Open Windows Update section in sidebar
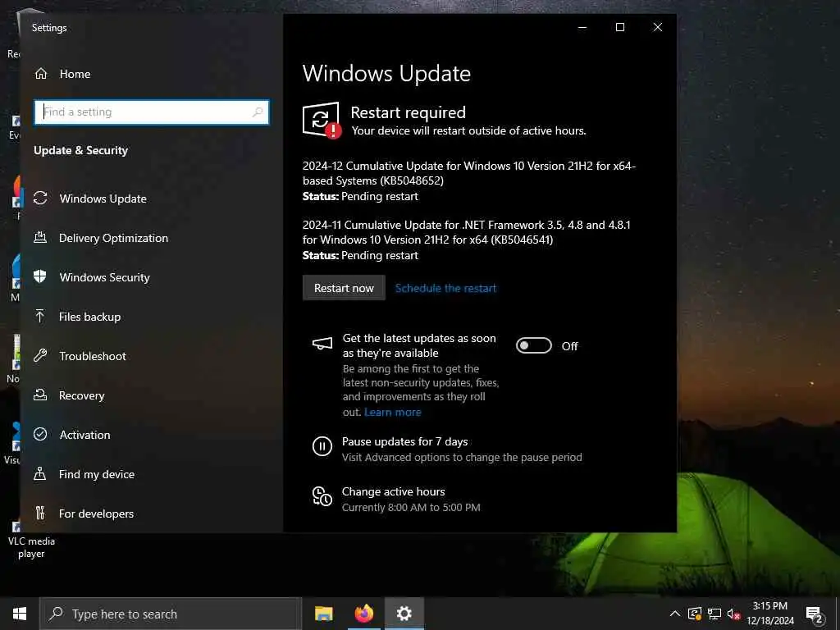This screenshot has height=630, width=840. (152, 199)
